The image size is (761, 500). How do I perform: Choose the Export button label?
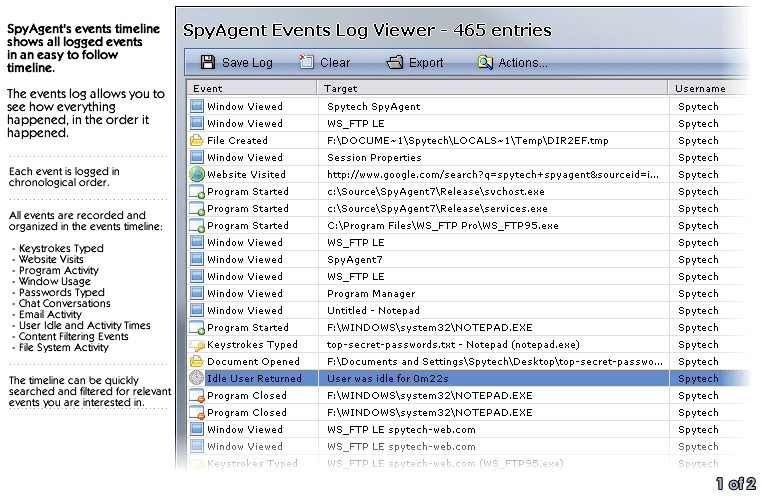tap(426, 63)
